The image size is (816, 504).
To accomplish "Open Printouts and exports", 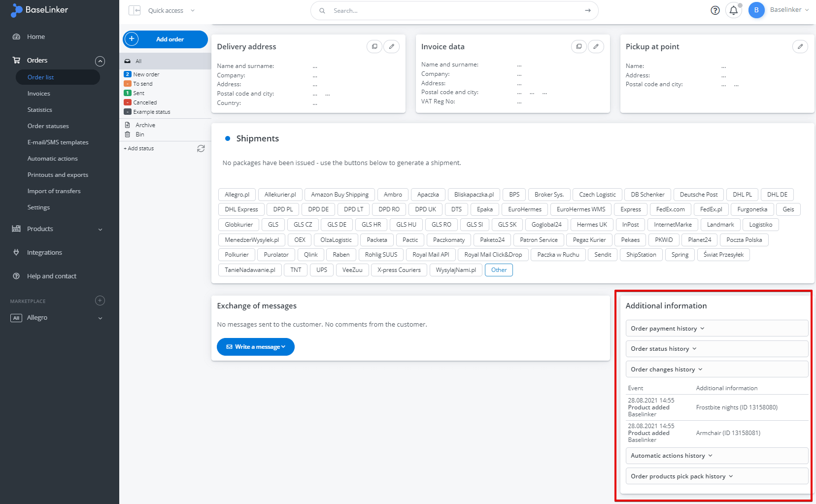I will [x=58, y=175].
